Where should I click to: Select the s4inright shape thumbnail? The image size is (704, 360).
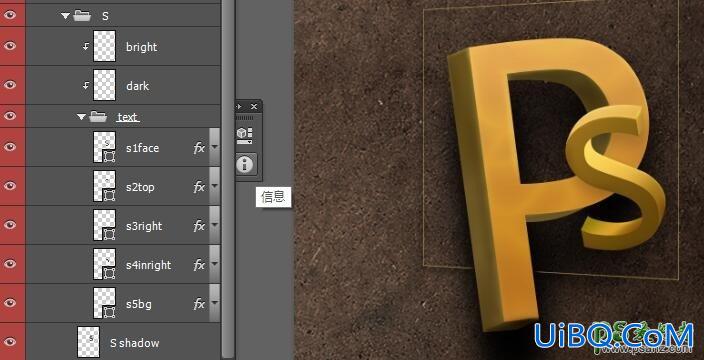tap(105, 264)
